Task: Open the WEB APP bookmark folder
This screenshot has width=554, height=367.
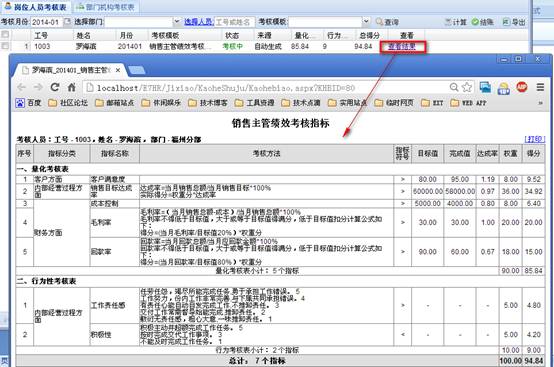Action: [468, 103]
